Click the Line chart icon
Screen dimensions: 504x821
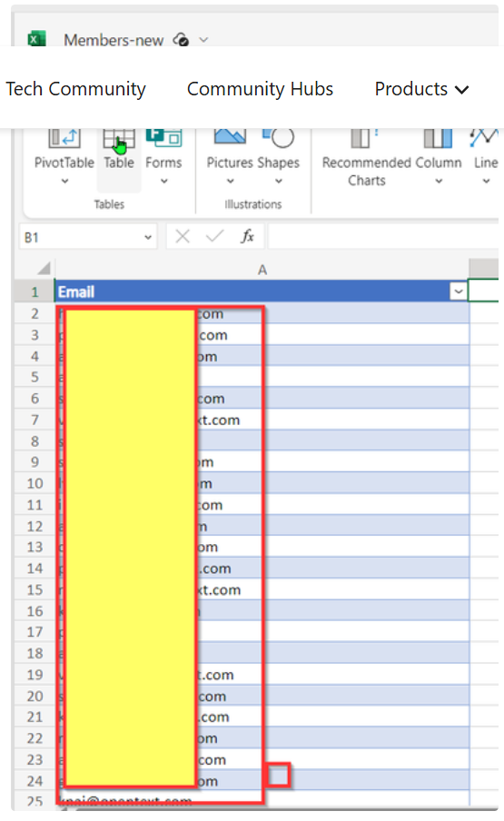pyautogui.click(x=484, y=138)
